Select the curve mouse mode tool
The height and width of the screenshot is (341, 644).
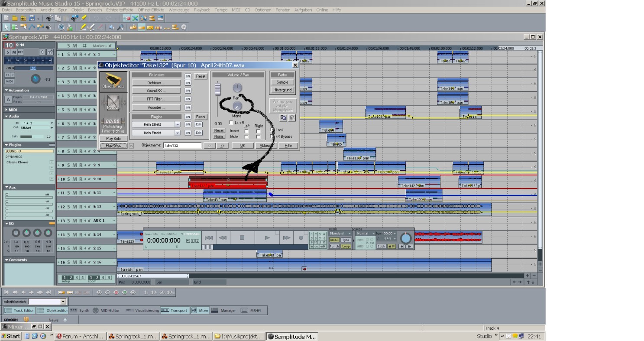tap(31, 27)
